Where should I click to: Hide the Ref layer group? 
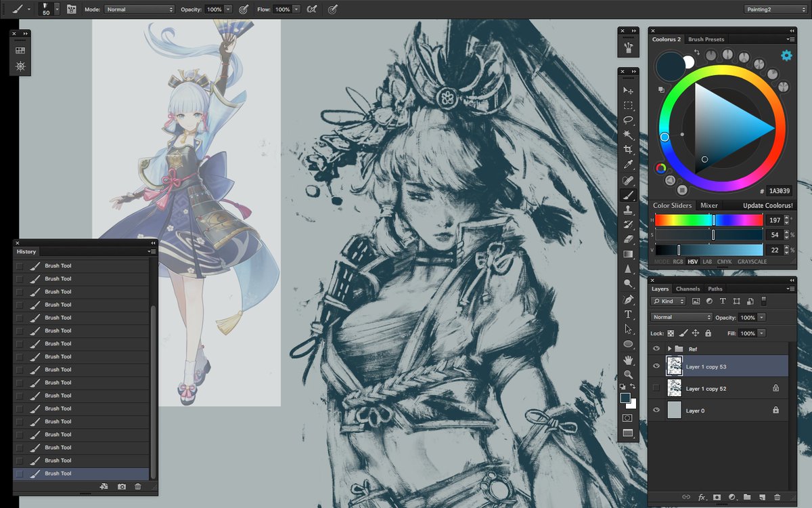656,349
